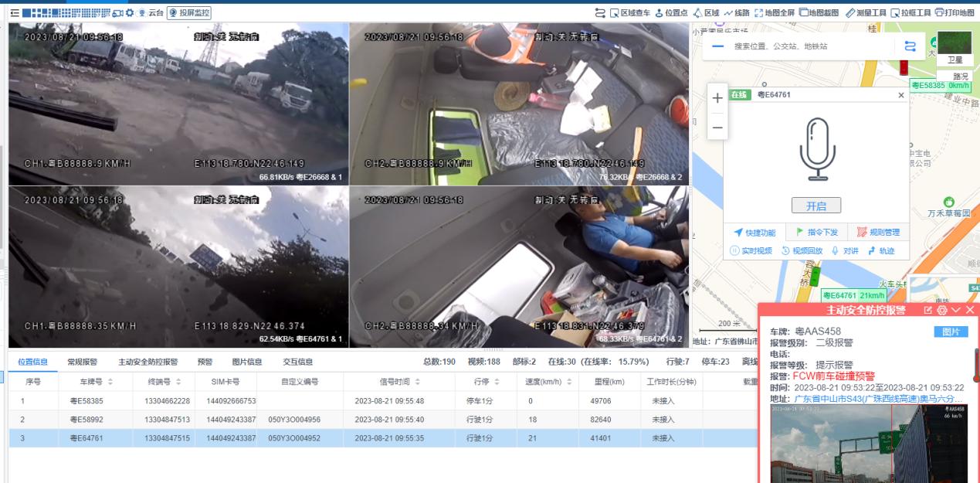Viewport: 980px width, 483px height.
Task: Click the large microphone intercom icon
Action: click(817, 149)
